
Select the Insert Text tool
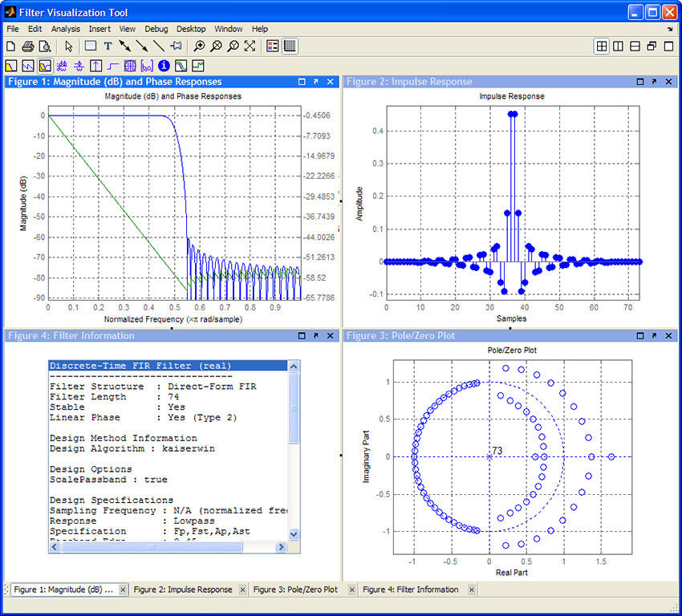point(108,46)
